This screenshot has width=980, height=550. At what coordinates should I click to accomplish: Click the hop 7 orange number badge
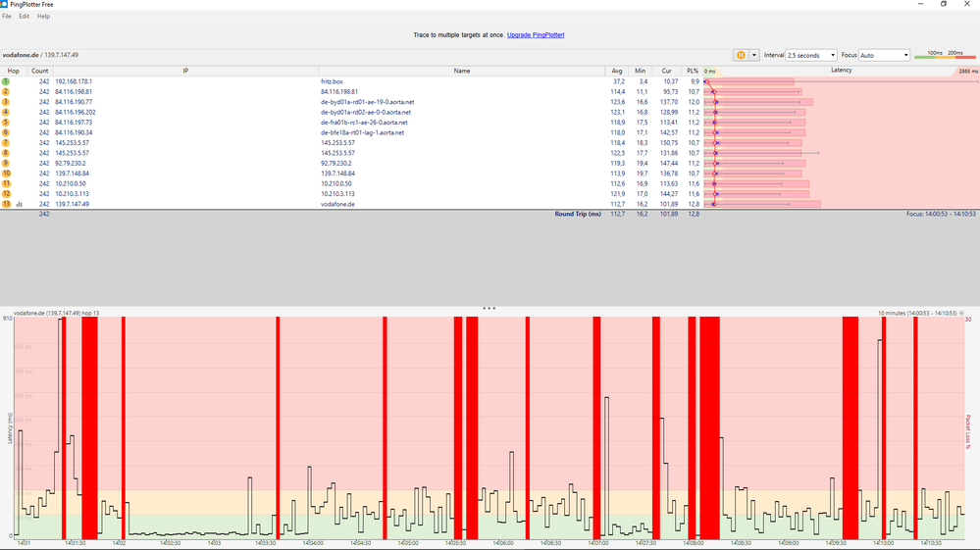point(6,143)
